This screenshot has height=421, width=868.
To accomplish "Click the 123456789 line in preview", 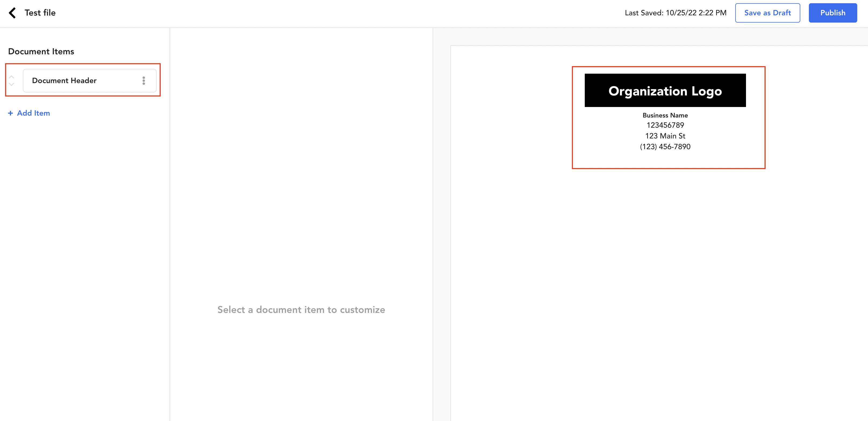I will 665,125.
